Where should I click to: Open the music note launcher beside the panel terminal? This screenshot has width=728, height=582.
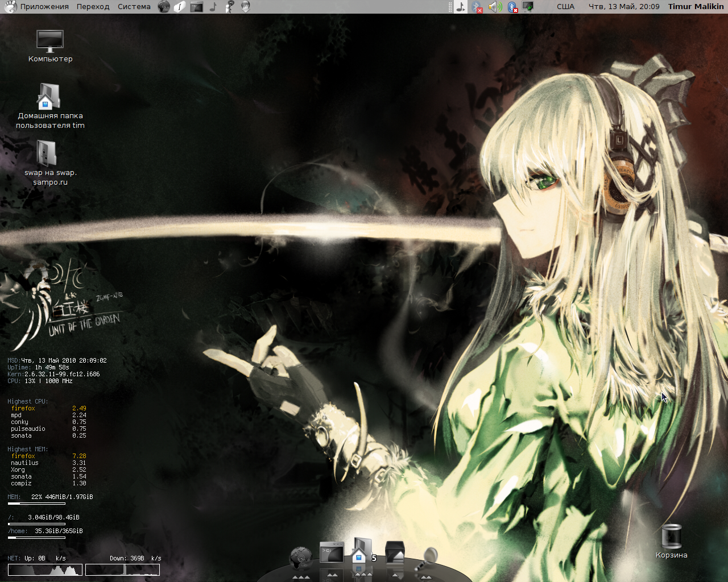213,7
